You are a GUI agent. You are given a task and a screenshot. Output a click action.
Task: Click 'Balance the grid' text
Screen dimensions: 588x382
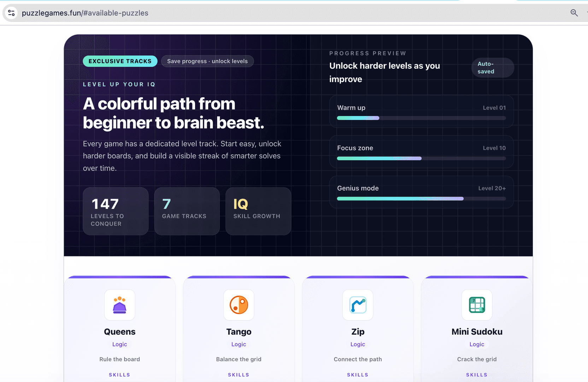pyautogui.click(x=239, y=359)
